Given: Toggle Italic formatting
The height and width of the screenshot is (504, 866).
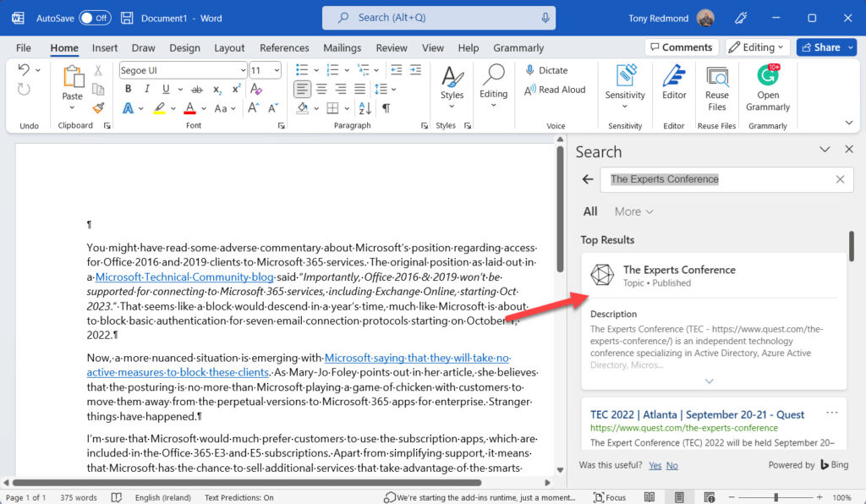Looking at the screenshot, I should [x=147, y=89].
